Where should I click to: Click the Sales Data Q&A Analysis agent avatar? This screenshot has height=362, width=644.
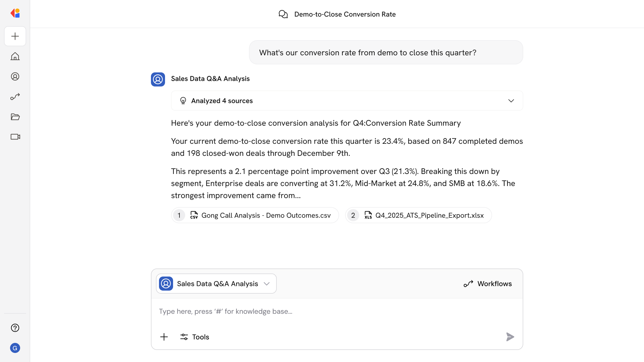[158, 79]
